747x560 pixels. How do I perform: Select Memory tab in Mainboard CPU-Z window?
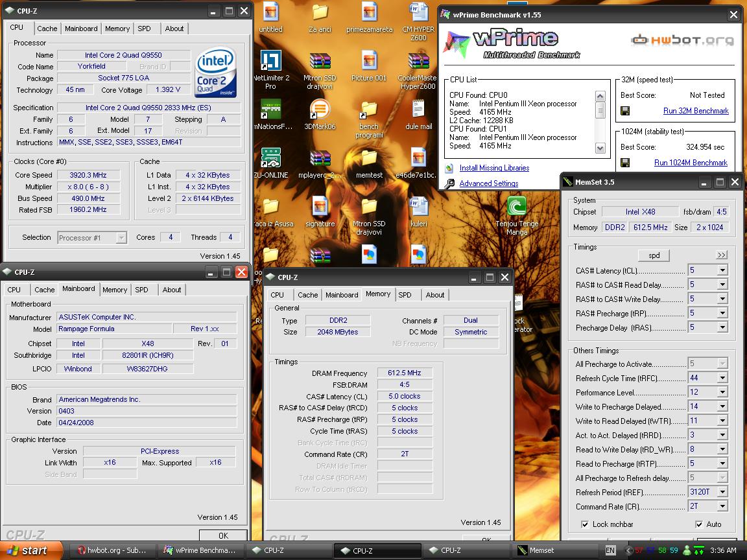[x=114, y=290]
